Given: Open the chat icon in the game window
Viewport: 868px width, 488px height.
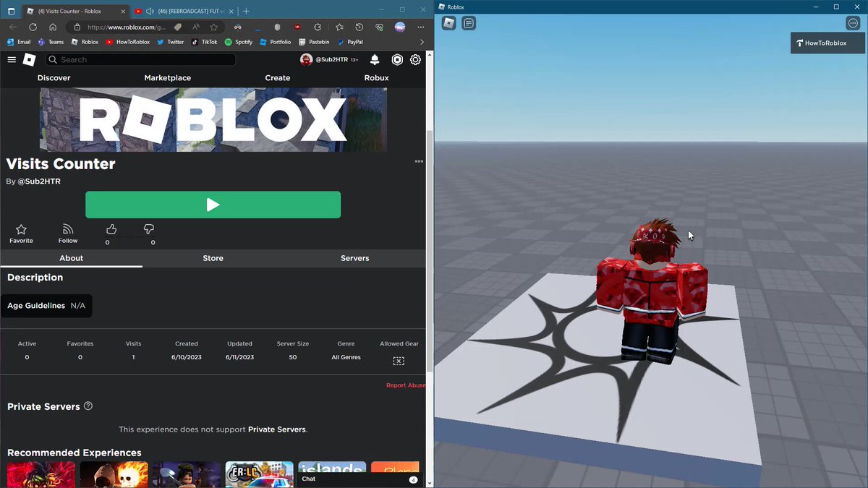Looking at the screenshot, I should 469,22.
